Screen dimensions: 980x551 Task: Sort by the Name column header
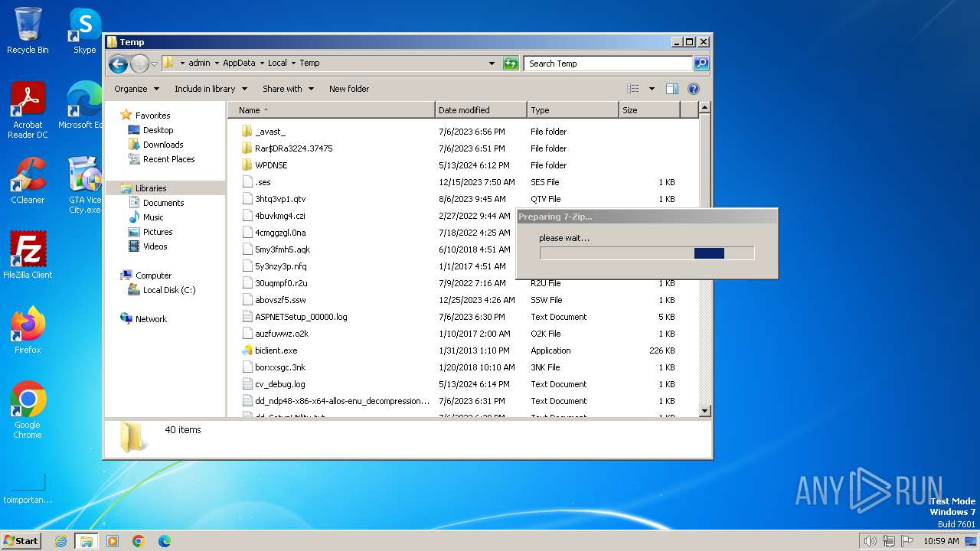331,110
